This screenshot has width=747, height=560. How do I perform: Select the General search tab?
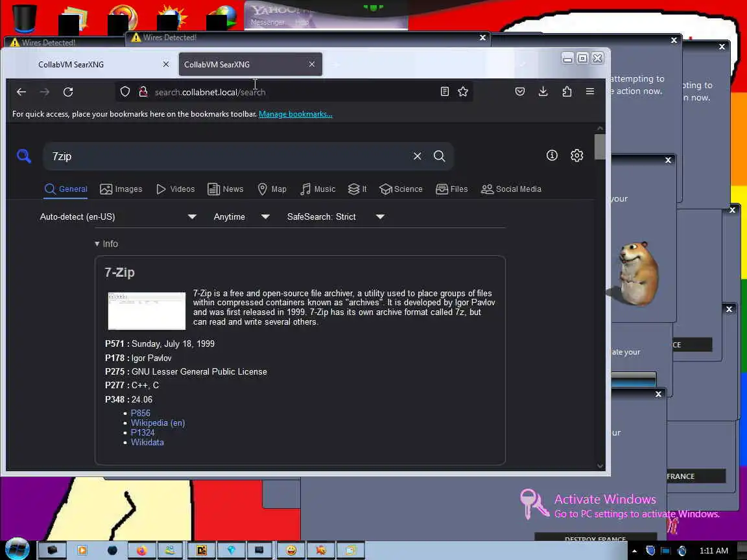click(65, 189)
